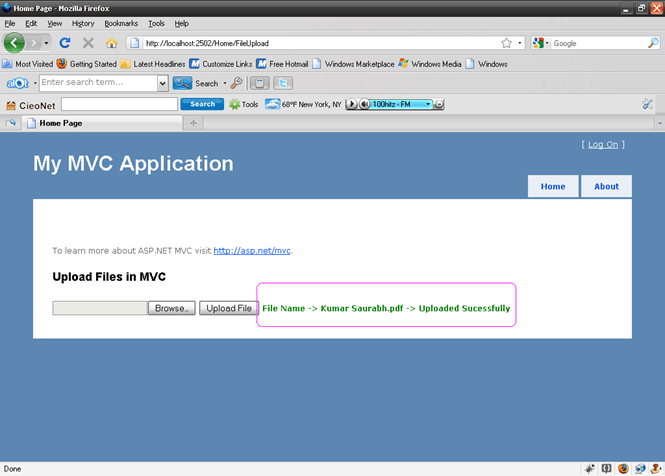Click the blue CieoNet Search button
The height and width of the screenshot is (476, 665).
pos(202,104)
